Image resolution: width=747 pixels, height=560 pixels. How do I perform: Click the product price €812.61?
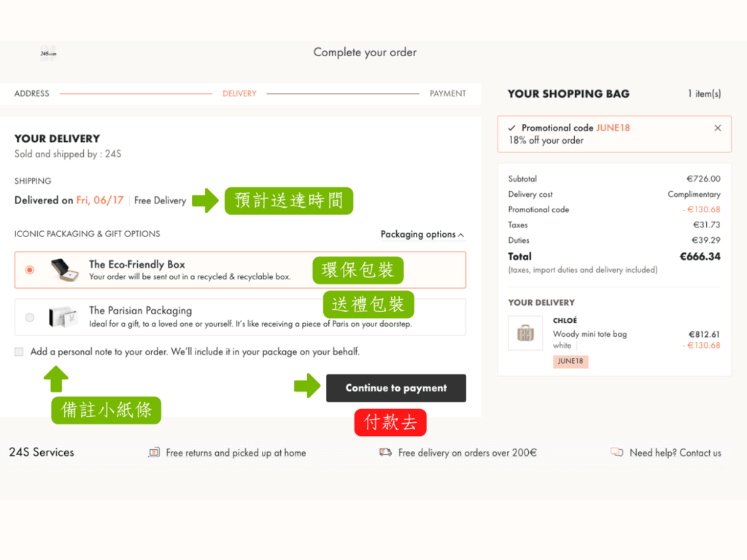coord(704,334)
